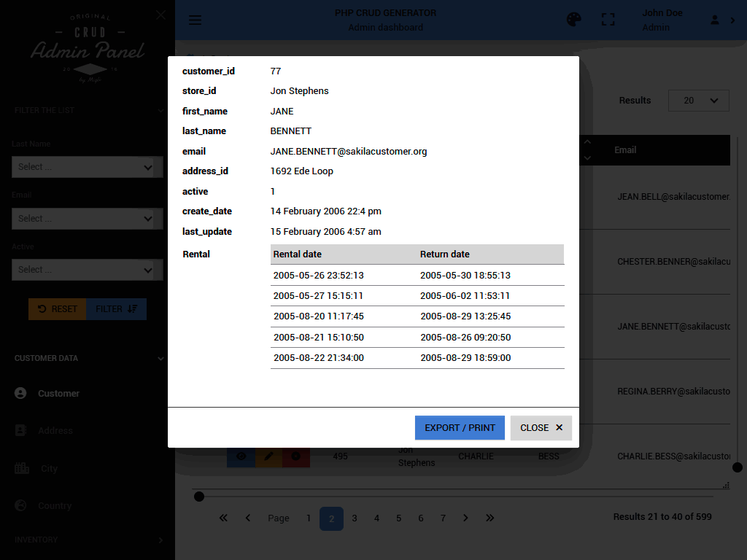Select the view record eye icon

(x=241, y=456)
